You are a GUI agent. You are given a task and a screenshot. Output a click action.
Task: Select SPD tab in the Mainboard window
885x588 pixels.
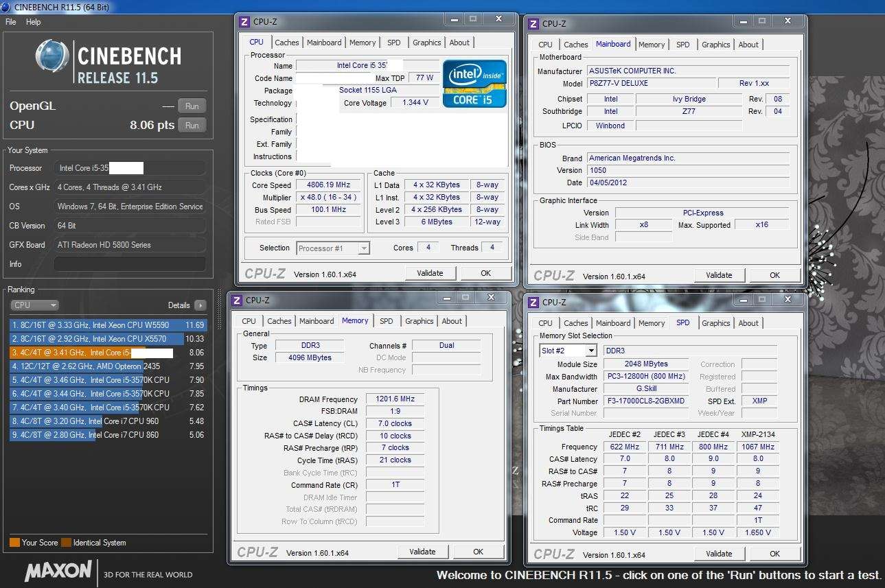(x=683, y=45)
